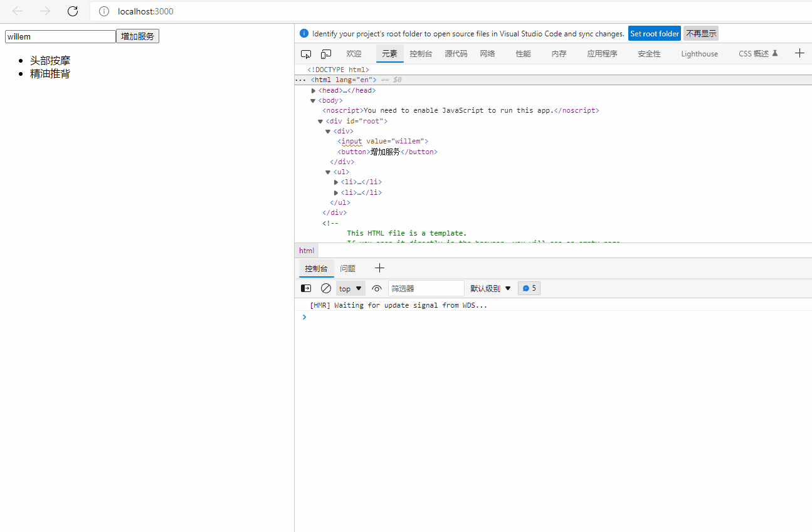
Task: Add a DevTools tool with the plus icon beside CSS 概述
Action: pyautogui.click(x=799, y=53)
